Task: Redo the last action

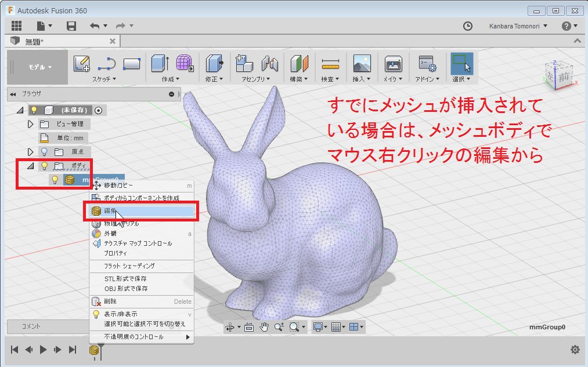Action: (x=121, y=26)
